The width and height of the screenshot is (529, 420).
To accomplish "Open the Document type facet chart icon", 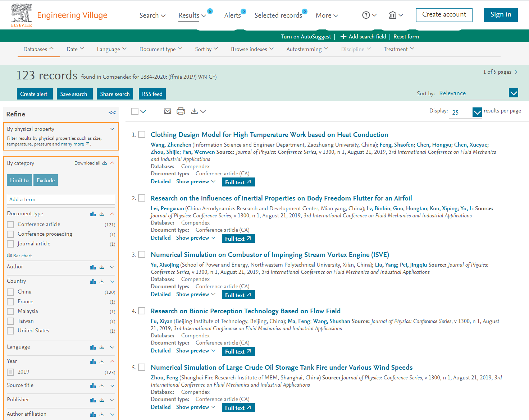I will [93, 214].
